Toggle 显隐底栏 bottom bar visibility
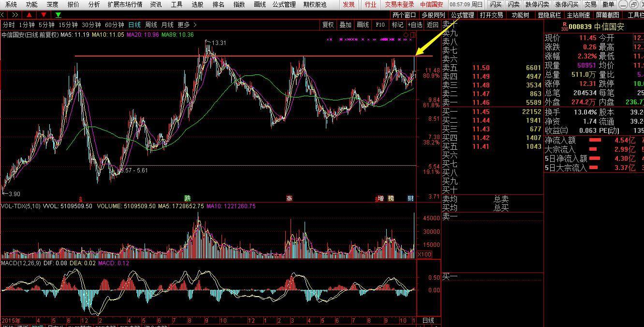 click(549, 15)
